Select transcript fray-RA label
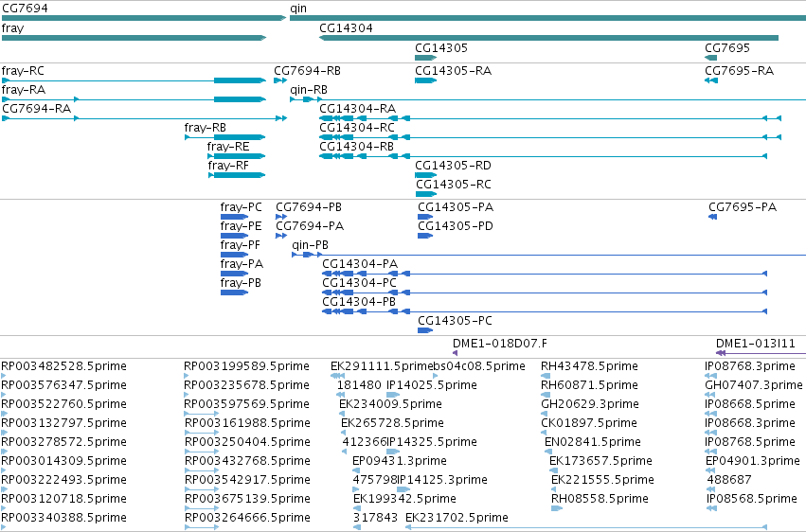Screen dimensions: 806x532 [24, 90]
